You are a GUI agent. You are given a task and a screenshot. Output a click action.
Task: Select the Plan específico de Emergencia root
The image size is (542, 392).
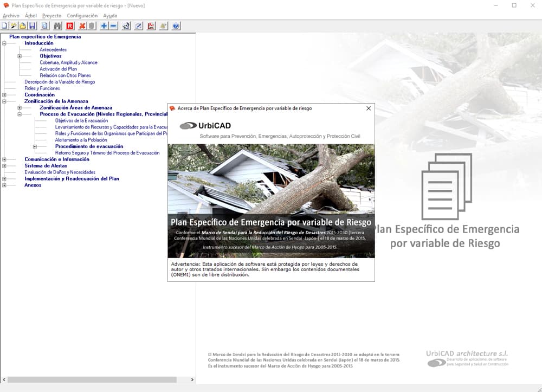pos(45,37)
